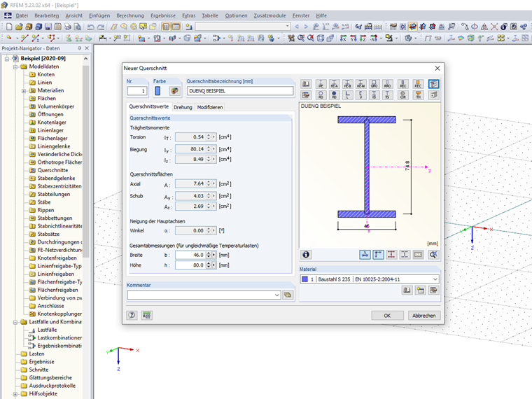Expand the Hilfsobjekte tree node
Viewport: 532px width, 399px height.
point(15,394)
